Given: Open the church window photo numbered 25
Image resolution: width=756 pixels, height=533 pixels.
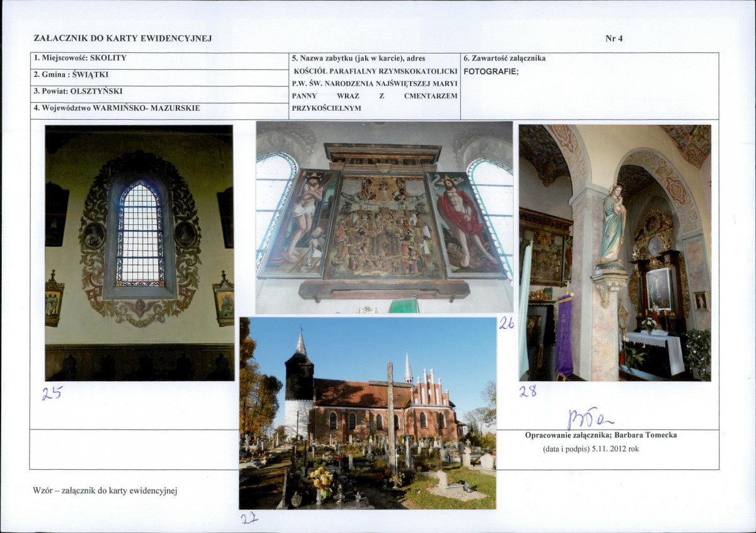Looking at the screenshot, I should click(x=139, y=253).
